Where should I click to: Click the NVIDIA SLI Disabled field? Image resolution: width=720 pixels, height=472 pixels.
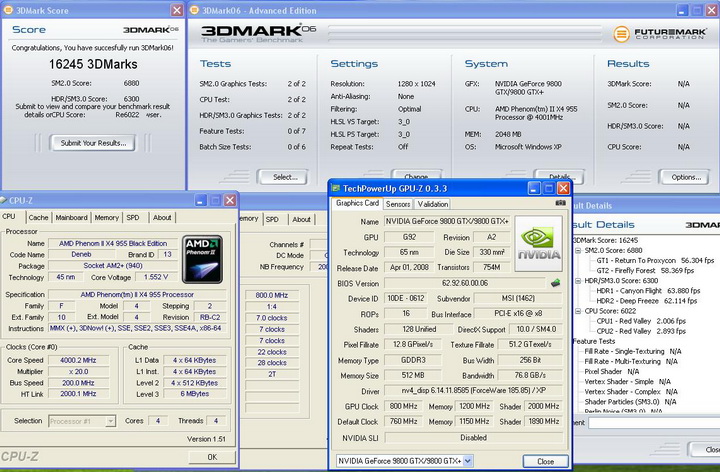(x=473, y=438)
